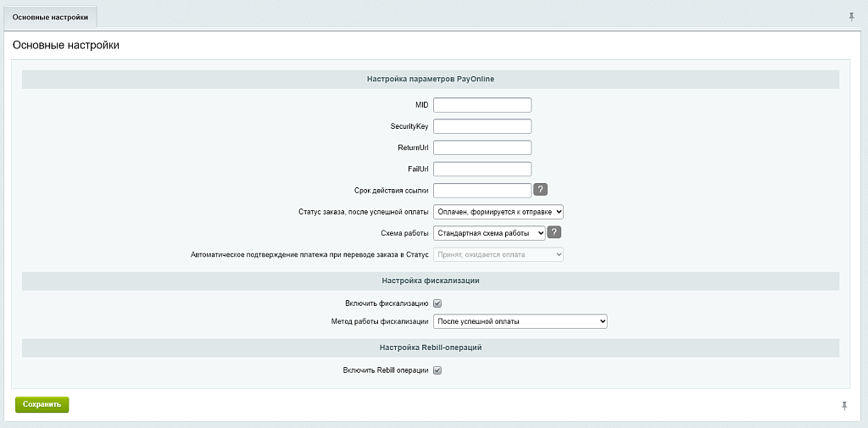Click the greyed-out Принят, ожидается оплата dropdown
The height and width of the screenshot is (428, 868).
point(498,254)
